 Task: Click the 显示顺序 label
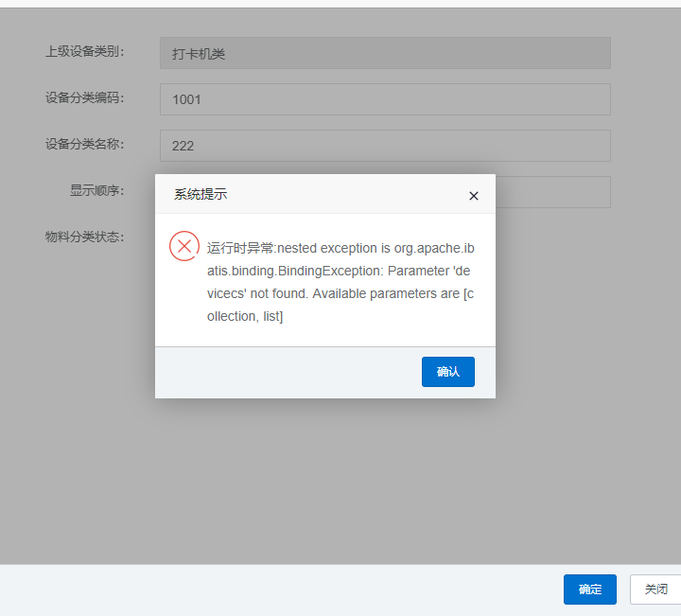[96, 190]
